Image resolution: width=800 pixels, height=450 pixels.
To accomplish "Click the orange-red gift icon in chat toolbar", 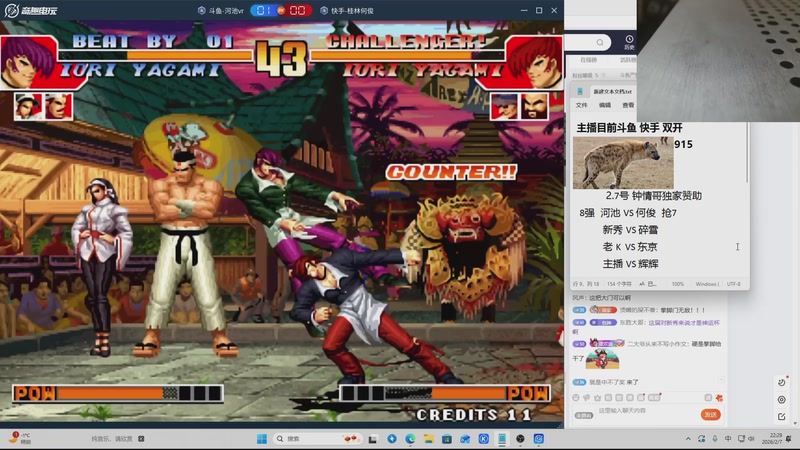I will [719, 397].
